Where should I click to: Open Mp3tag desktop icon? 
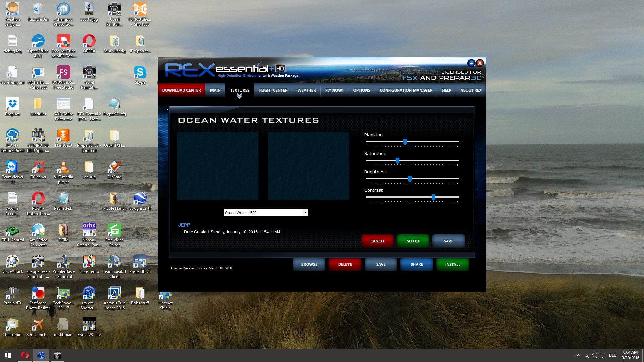click(114, 170)
